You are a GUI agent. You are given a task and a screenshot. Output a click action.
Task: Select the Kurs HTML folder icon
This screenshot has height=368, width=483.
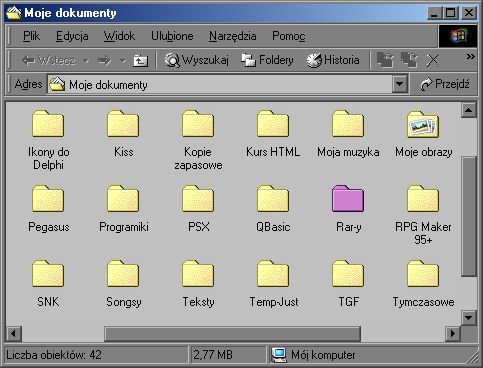coord(273,124)
